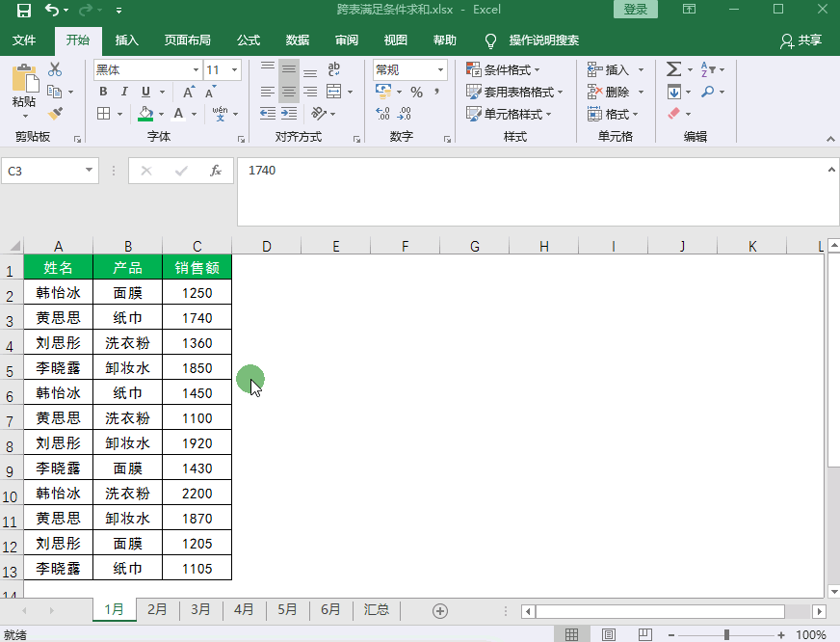840x642 pixels.
Task: Increase decimal places
Action: point(383,114)
